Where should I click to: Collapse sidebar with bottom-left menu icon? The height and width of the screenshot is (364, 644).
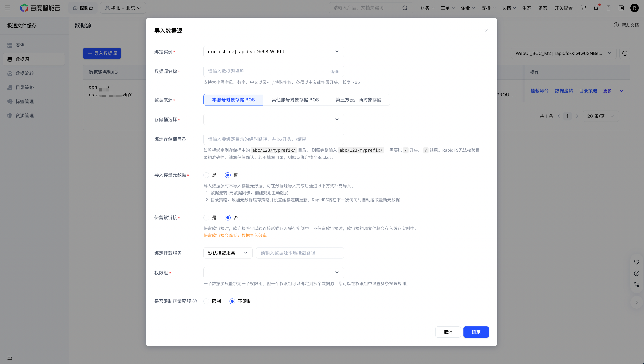coord(10,357)
